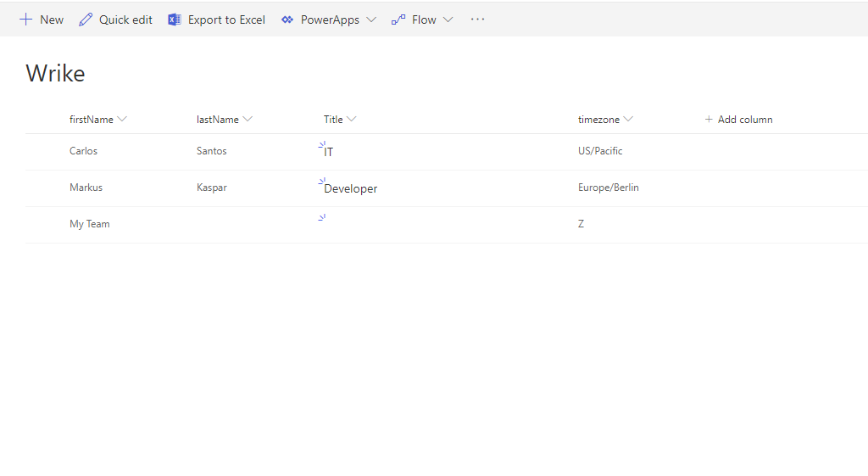Click the Excel icon in toolbar
Image resolution: width=868 pixels, height=476 pixels.
coord(175,20)
